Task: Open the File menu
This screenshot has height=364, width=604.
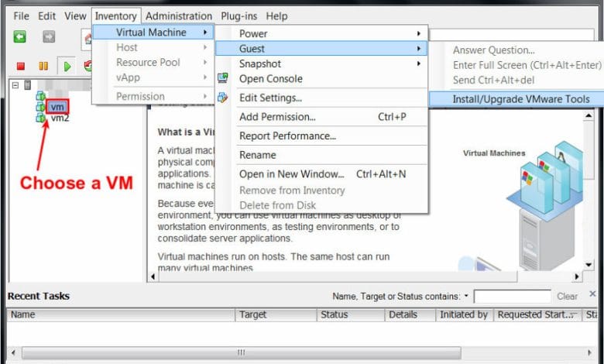Action: (21, 16)
